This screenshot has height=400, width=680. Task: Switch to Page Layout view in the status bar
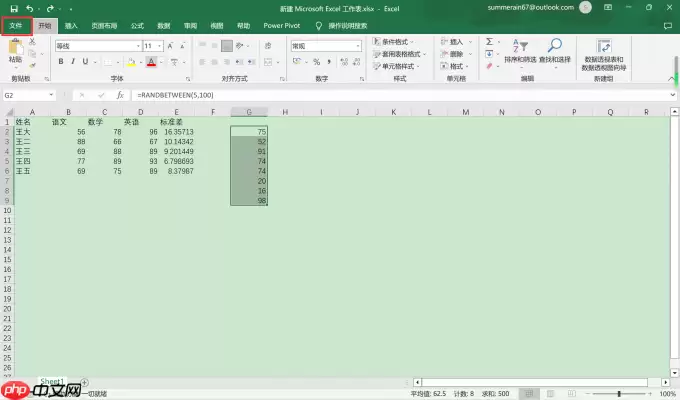[x=550, y=393]
